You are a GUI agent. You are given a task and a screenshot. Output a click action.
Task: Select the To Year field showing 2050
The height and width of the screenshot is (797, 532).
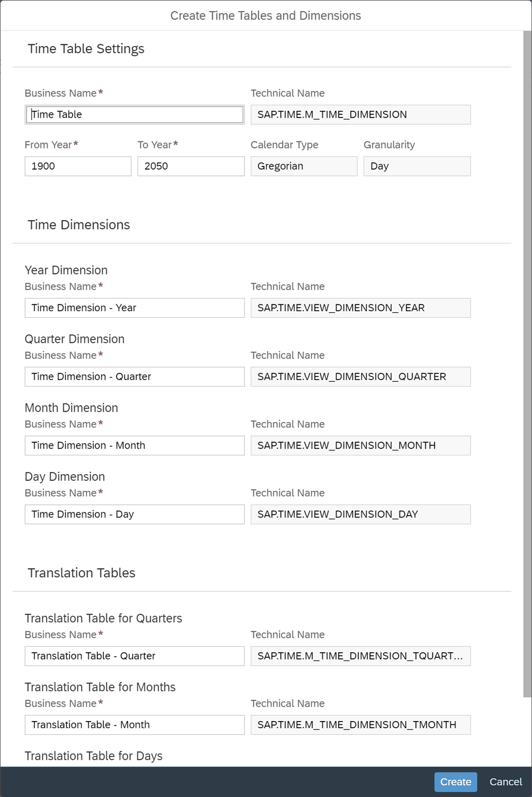point(191,166)
